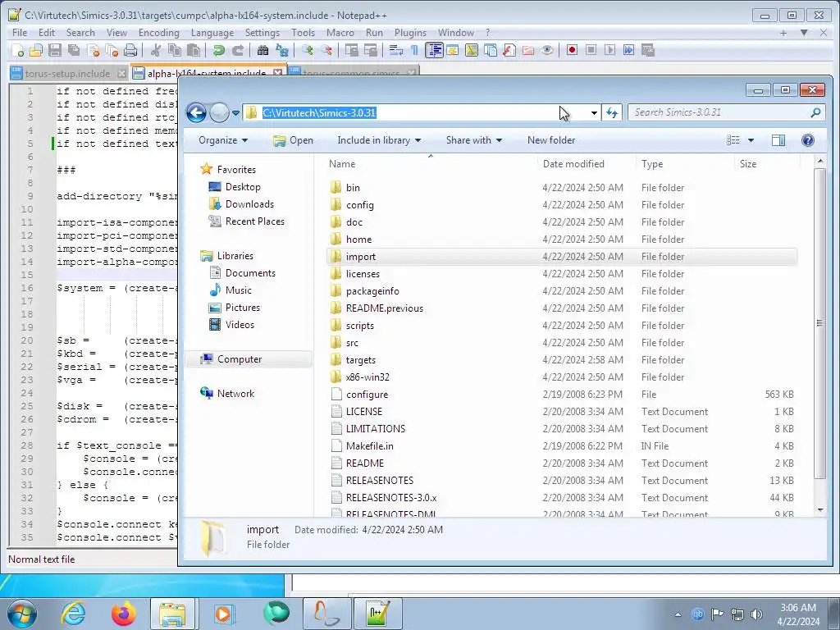Select the Makefile.in file

(x=369, y=446)
